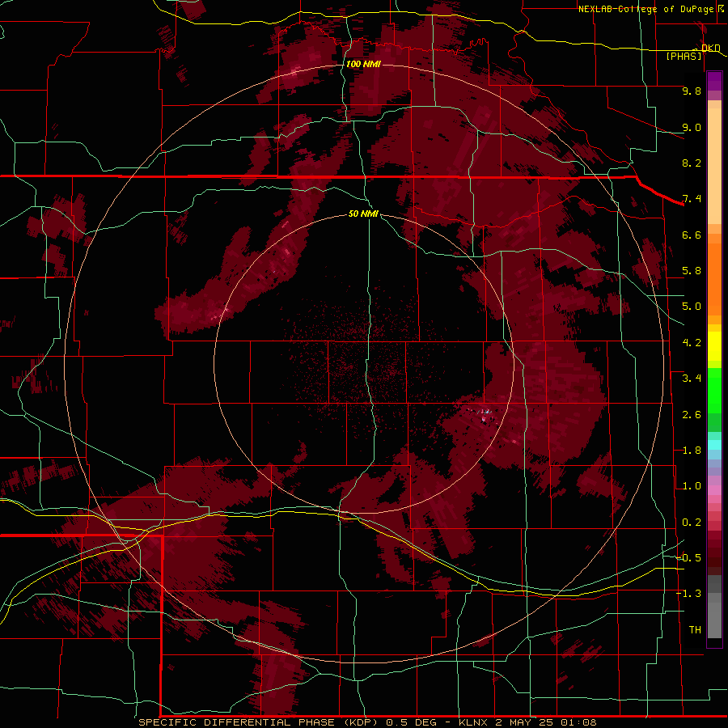The image size is (728, 728).
Task: Click the -1.3 scale value
Action: [689, 594]
